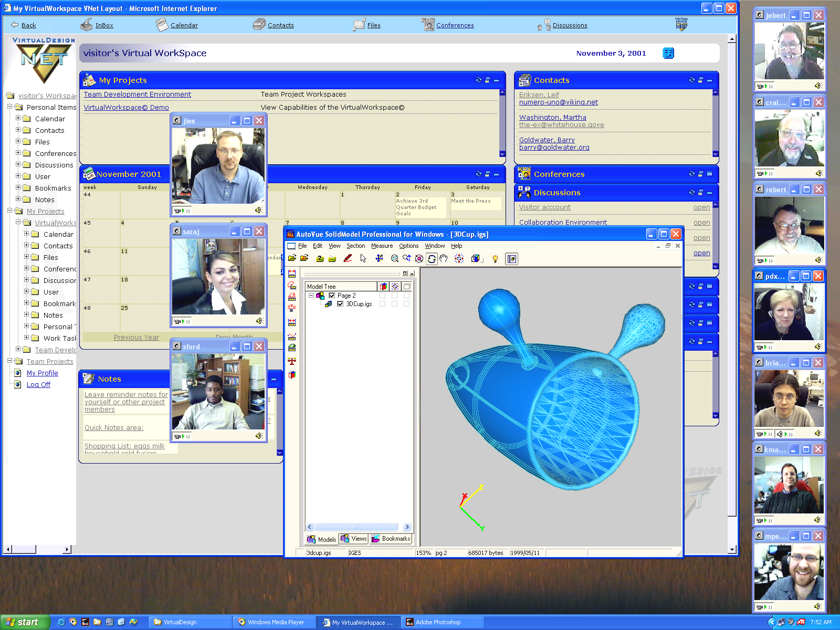Tick third column checkbox in Page 2 row

pos(406,296)
